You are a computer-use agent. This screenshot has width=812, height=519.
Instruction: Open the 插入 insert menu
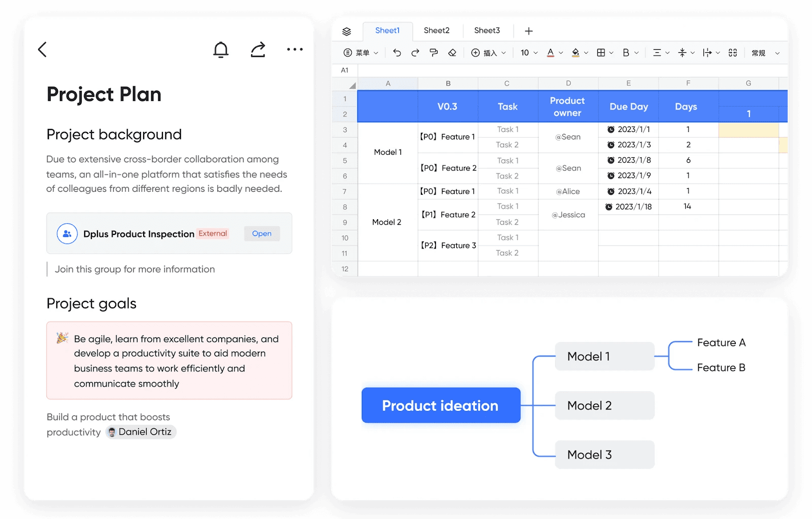488,53
